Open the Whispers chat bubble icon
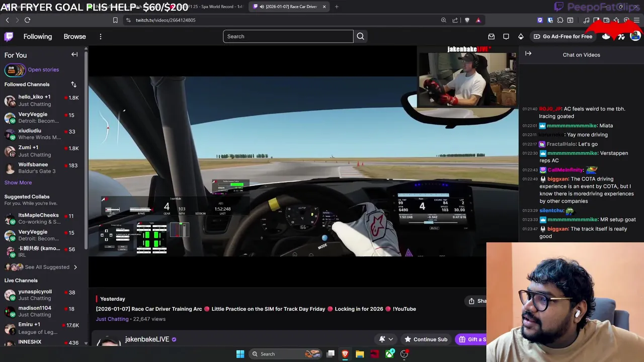The width and height of the screenshot is (644, 362). (x=506, y=37)
